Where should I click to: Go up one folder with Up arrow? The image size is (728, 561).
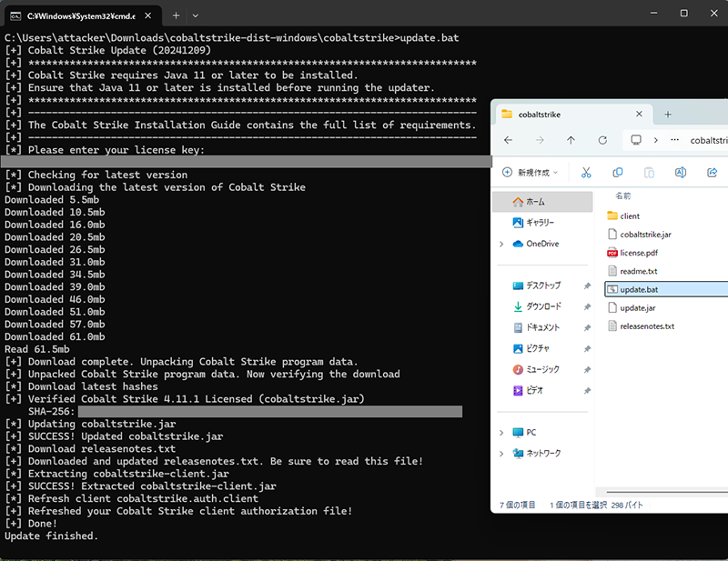point(571,140)
